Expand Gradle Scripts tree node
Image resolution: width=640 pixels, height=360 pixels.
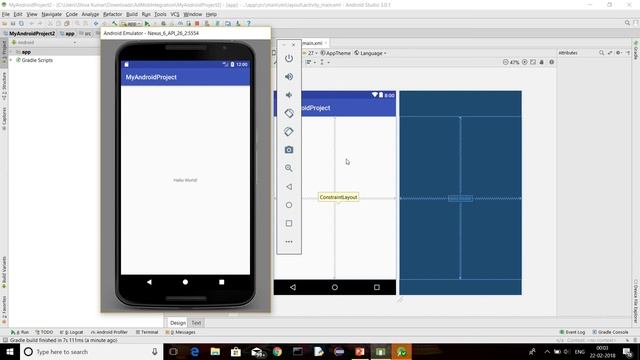click(11, 60)
